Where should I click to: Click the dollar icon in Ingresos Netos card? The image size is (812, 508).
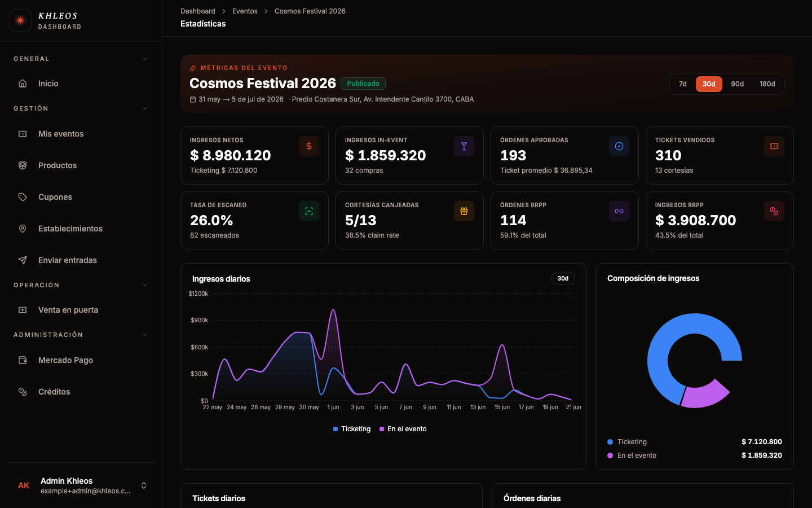[309, 146]
